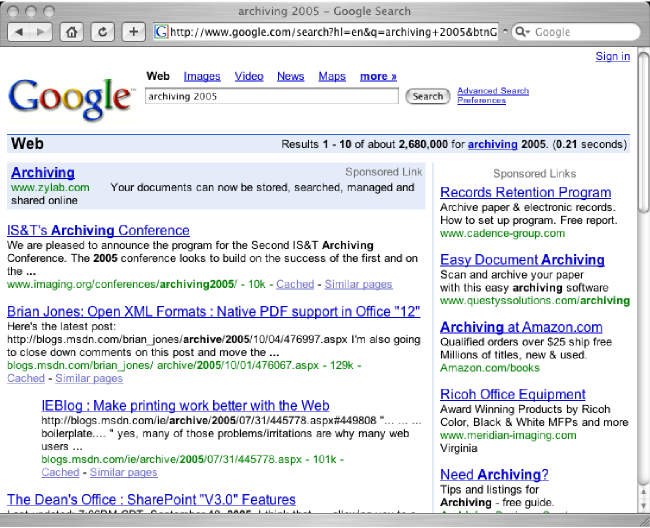The height and width of the screenshot is (528, 650).
Task: Click the www.questyssolutions.com/archiving URL text
Action: point(535,300)
